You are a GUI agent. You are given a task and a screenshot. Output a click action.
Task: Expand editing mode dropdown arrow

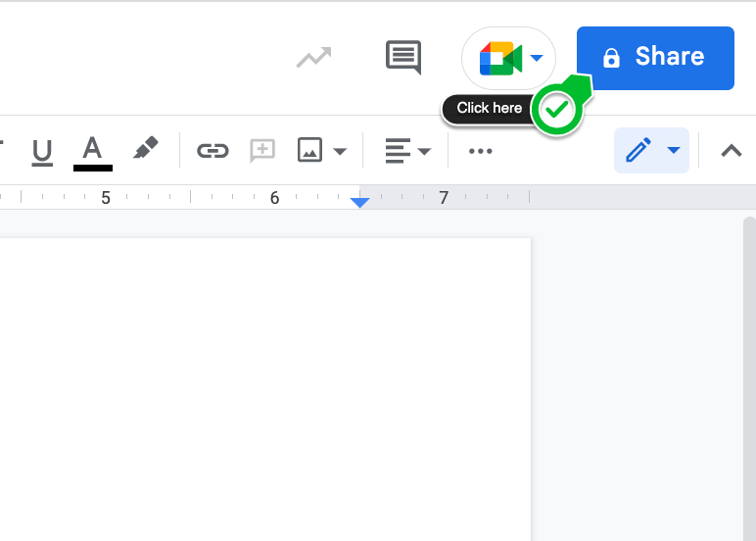tap(674, 150)
